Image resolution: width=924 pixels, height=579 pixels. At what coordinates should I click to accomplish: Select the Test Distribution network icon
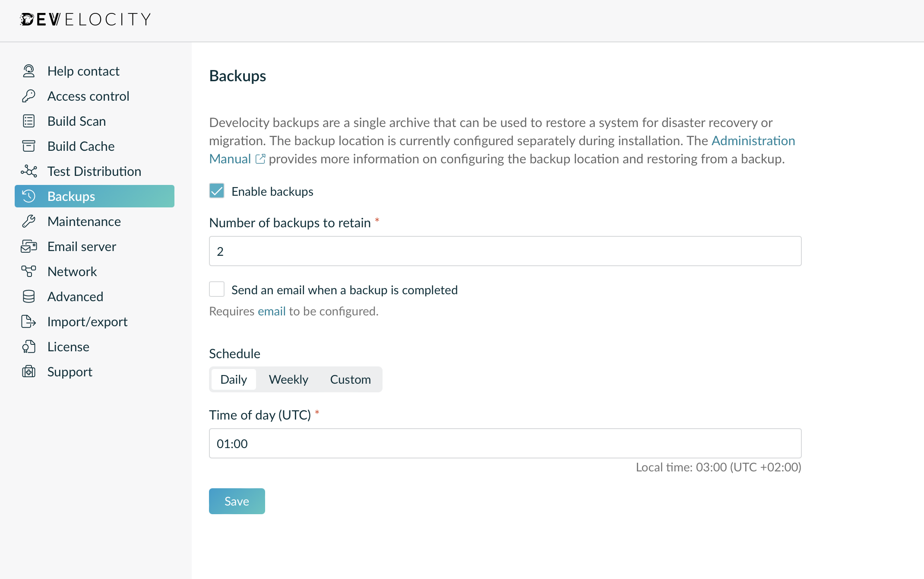tap(28, 171)
